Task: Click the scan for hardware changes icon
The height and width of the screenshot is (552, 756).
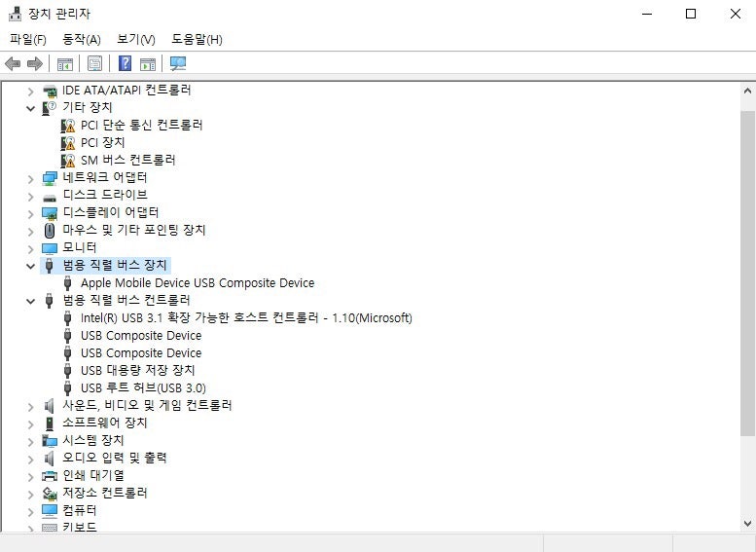Action: [178, 63]
